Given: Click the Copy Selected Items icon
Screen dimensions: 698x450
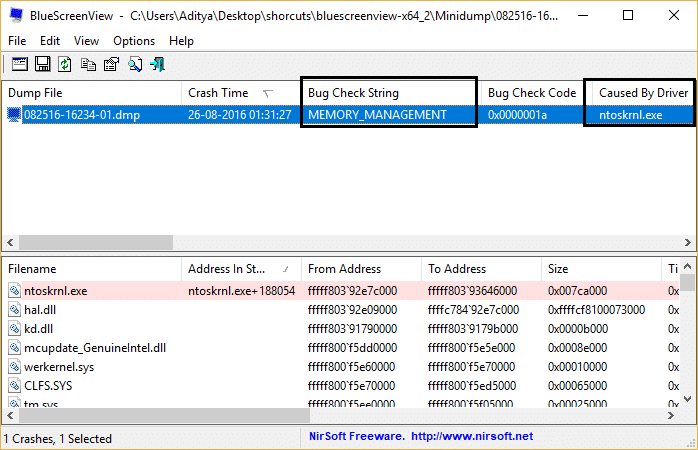Looking at the screenshot, I should pos(89,64).
